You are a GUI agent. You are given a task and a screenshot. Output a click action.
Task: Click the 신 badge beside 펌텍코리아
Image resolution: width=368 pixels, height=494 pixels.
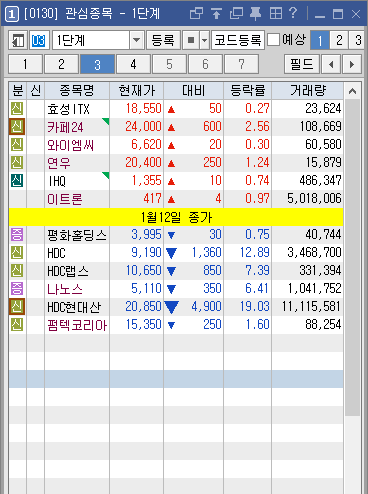coord(17,325)
